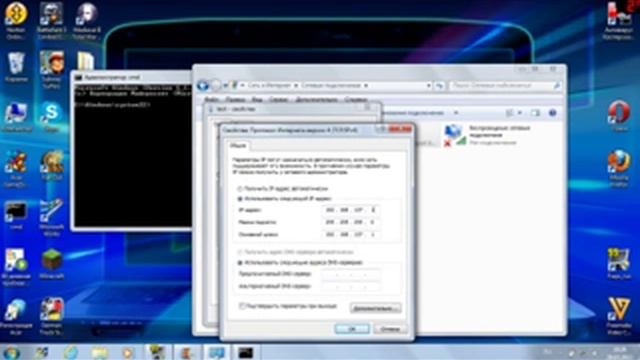640x360 pixels.
Task: Click Отмена in the TCP/IPv4 dialog
Action: [x=390, y=329]
